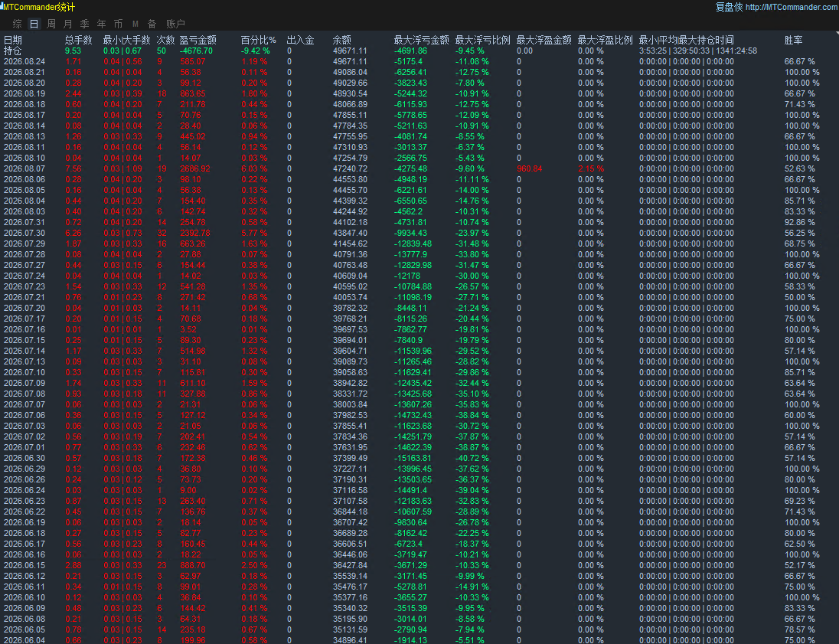839x644 pixels.
Task: Select the 2026.07.30 date row
Action: click(x=24, y=233)
